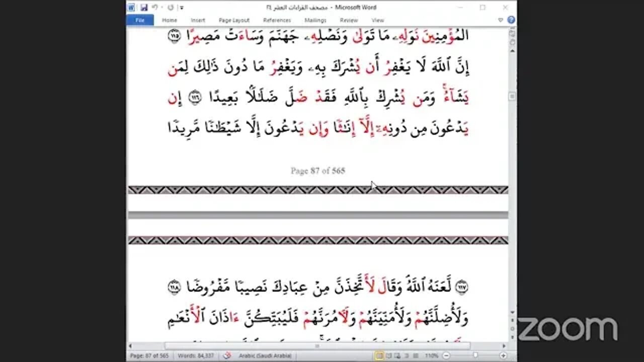Open the Page Layout tab
The image size is (644, 362).
[234, 20]
